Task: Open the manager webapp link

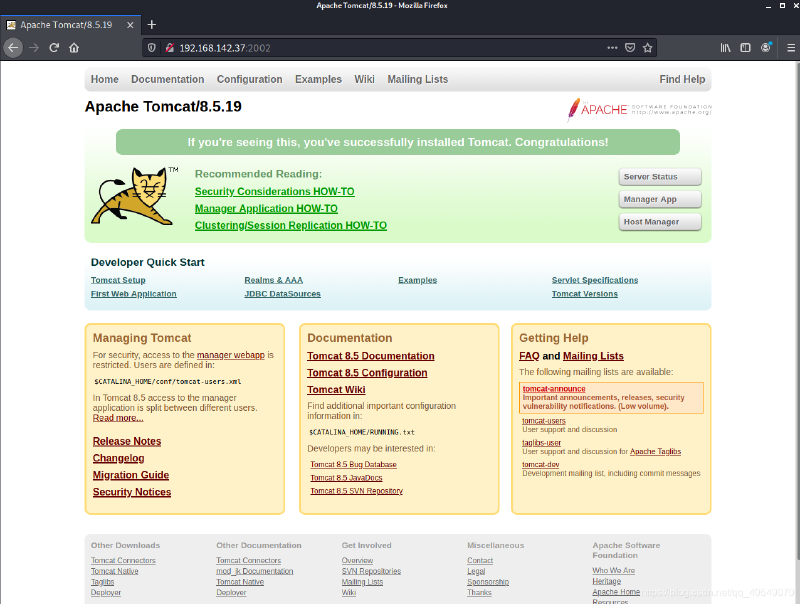Action: (231, 355)
